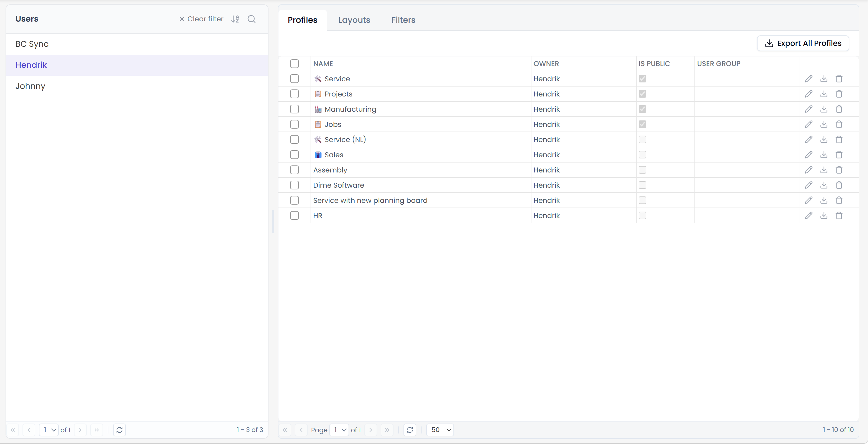Toggle Is Public for Service (NL)
Image resolution: width=868 pixels, height=444 pixels.
pos(642,139)
